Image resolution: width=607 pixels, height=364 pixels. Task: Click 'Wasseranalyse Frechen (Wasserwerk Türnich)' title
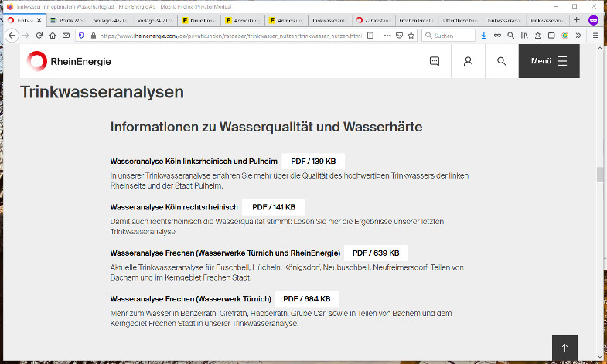click(x=190, y=299)
